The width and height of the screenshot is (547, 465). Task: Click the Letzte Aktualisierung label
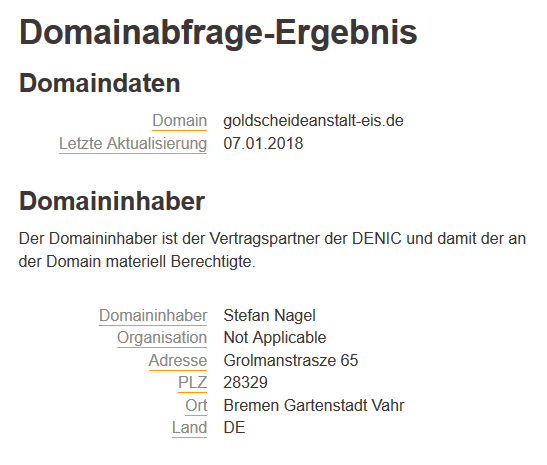point(133,144)
